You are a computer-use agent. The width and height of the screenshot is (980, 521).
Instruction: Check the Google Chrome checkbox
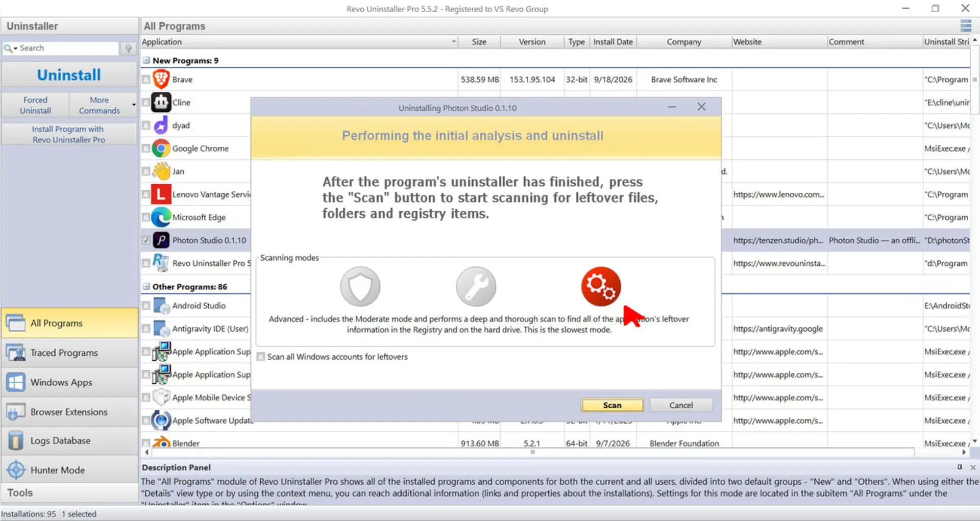(146, 148)
